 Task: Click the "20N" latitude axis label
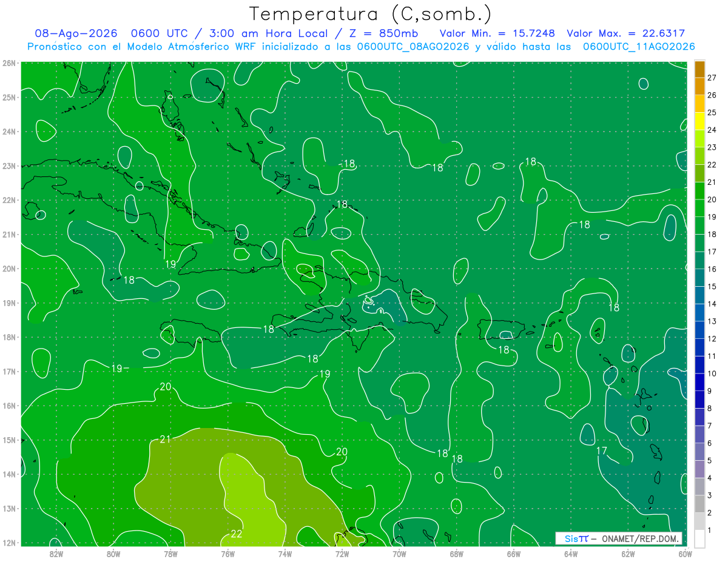[8, 269]
